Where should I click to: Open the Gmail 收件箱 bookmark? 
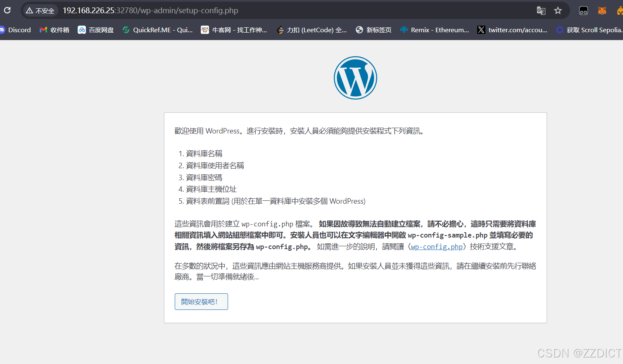54,30
